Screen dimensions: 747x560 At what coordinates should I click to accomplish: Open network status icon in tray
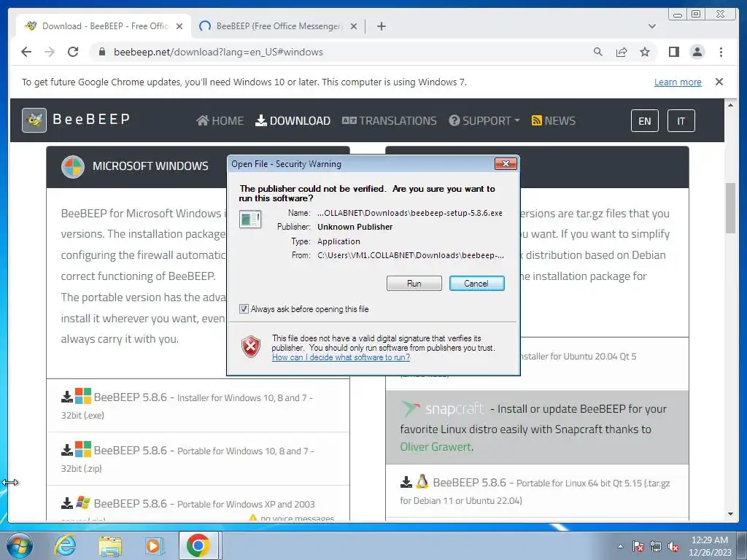(656, 546)
